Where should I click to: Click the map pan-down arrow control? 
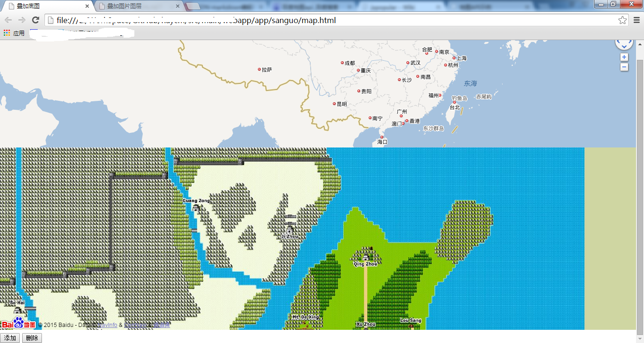click(x=624, y=46)
